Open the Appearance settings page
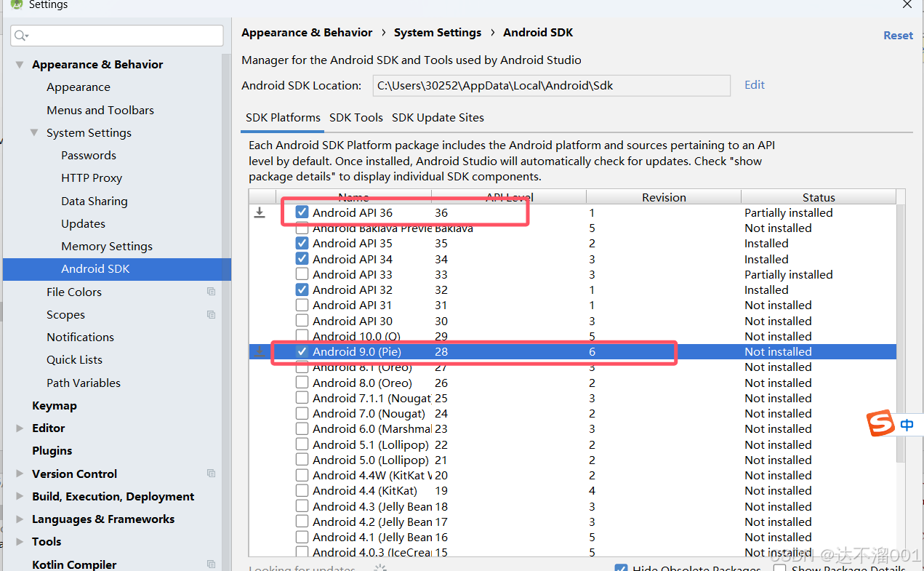The height and width of the screenshot is (571, 924). click(x=79, y=87)
